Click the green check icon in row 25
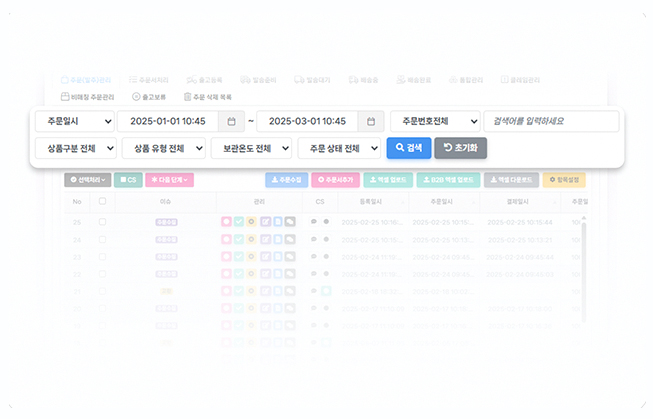 point(239,222)
